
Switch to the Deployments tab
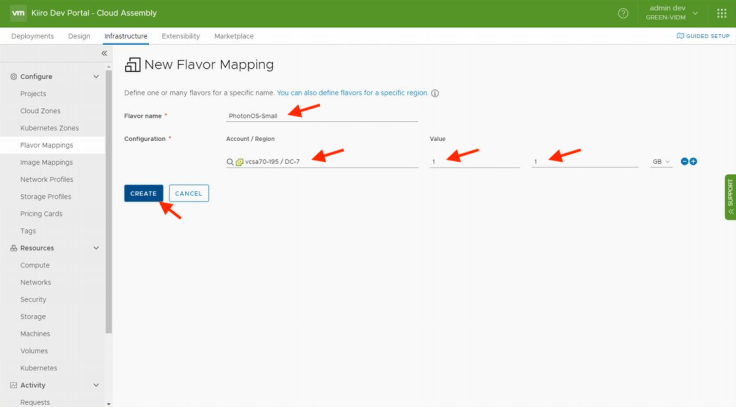coord(32,36)
